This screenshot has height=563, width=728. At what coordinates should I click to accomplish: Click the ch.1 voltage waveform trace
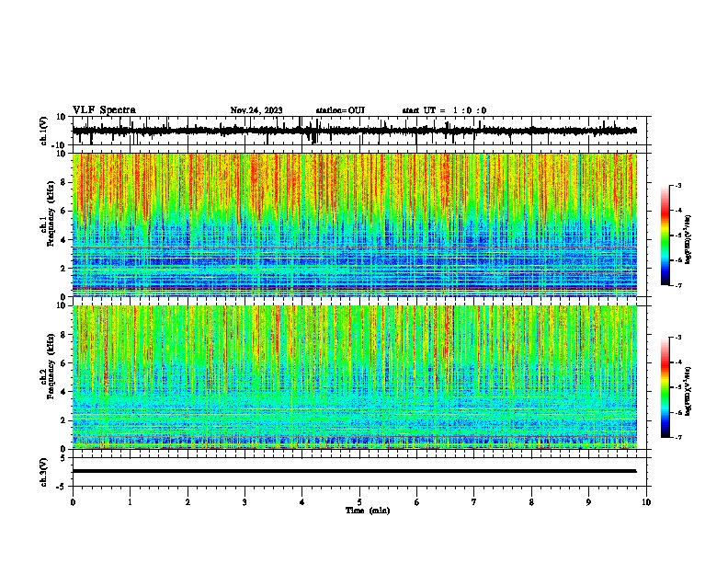click(x=354, y=131)
